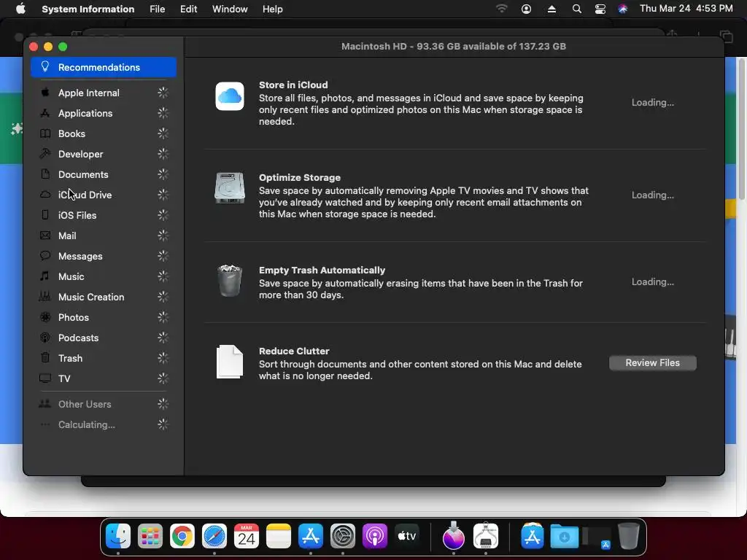This screenshot has height=560, width=747.
Task: Click the Applications row label
Action: pos(85,113)
